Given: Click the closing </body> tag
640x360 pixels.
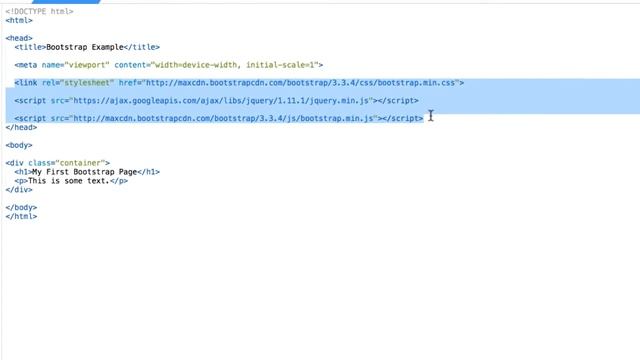Looking at the screenshot, I should pyautogui.click(x=21, y=208).
